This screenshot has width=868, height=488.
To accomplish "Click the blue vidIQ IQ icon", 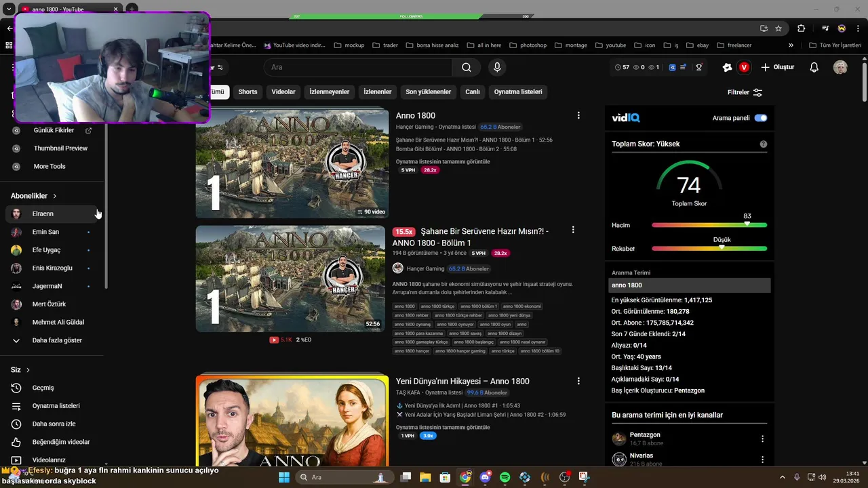I will pos(672,67).
